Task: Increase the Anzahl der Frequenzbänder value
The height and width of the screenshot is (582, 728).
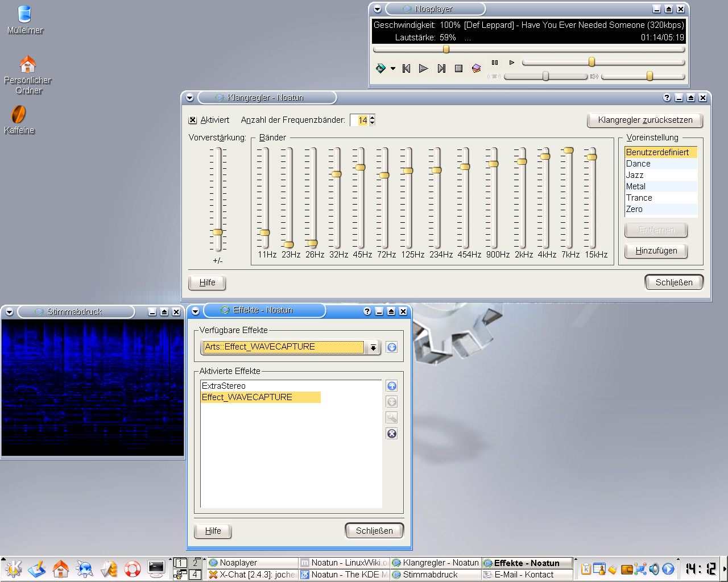Action: point(373,118)
